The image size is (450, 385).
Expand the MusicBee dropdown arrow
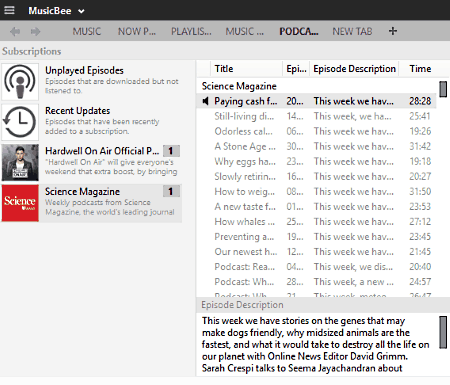click(81, 11)
